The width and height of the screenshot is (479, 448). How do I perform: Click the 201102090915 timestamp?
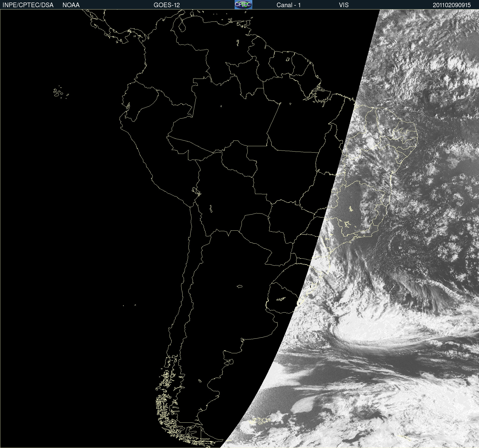(x=452, y=5)
